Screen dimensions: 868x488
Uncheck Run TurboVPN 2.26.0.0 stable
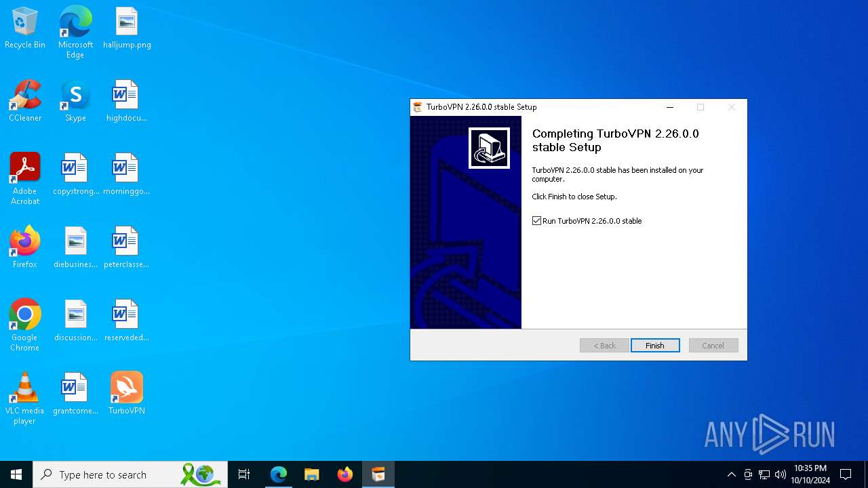point(537,221)
